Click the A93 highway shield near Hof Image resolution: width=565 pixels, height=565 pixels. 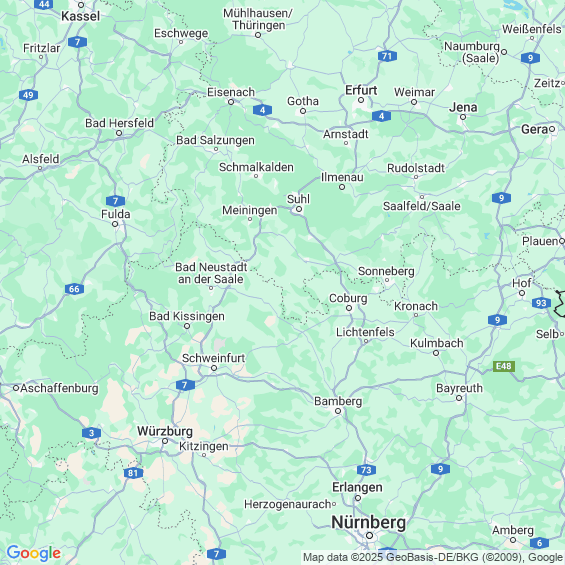541,303
